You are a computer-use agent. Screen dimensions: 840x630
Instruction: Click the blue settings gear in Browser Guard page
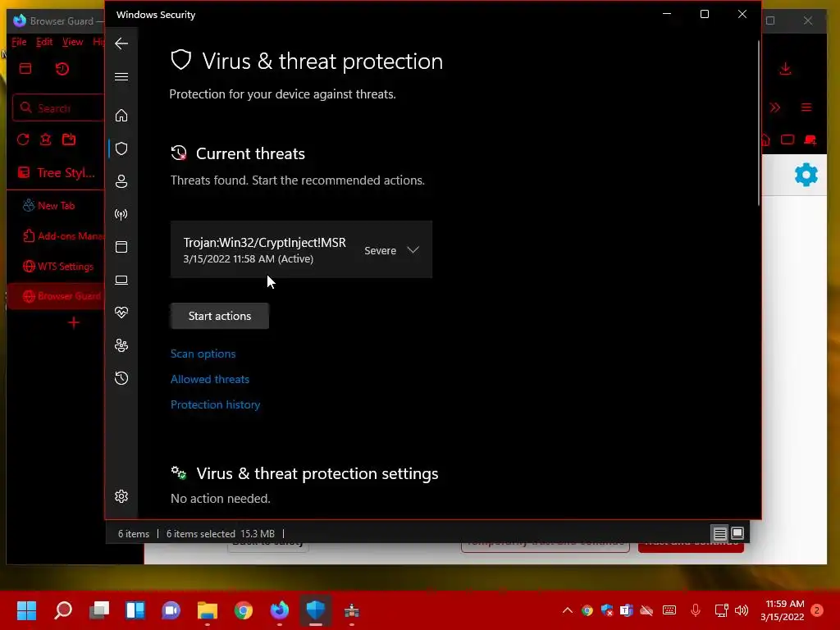click(x=806, y=175)
